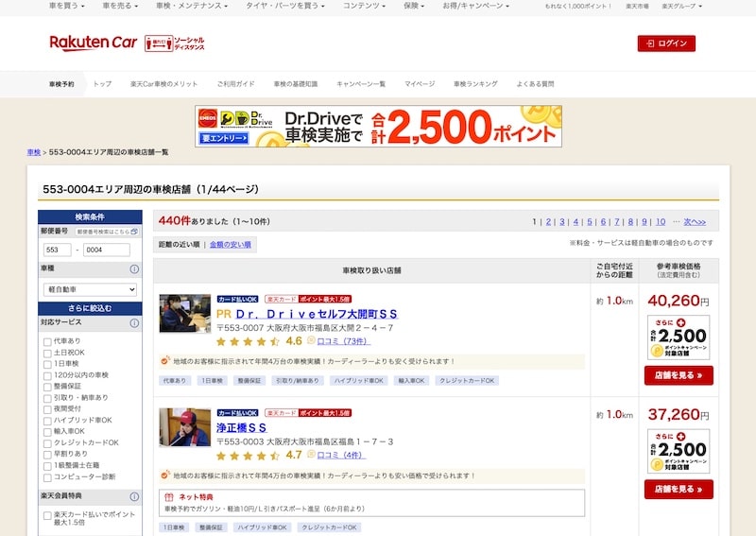Check the 1日車検 filter
Image resolution: width=756 pixels, height=536 pixels.
tap(47, 364)
